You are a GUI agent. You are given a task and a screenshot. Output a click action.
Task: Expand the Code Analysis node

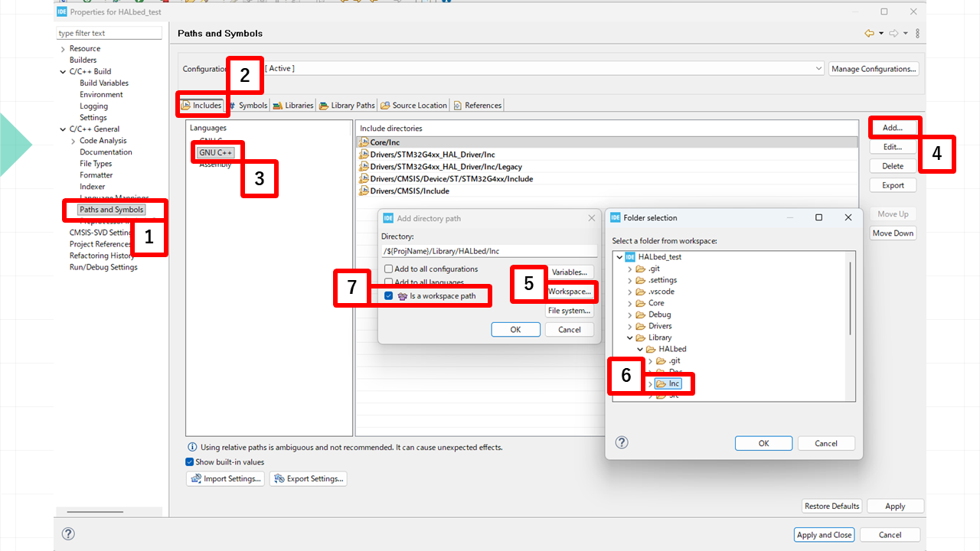click(x=73, y=141)
